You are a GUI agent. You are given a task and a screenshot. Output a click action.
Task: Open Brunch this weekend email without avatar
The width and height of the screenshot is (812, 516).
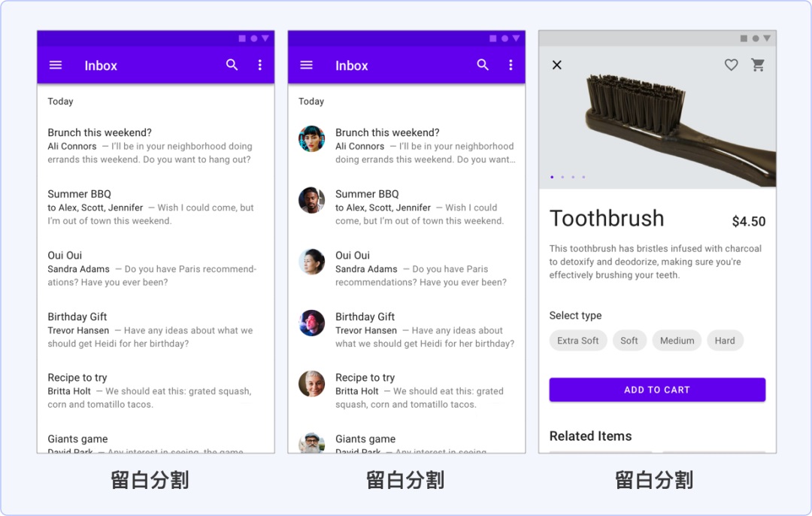(150, 146)
